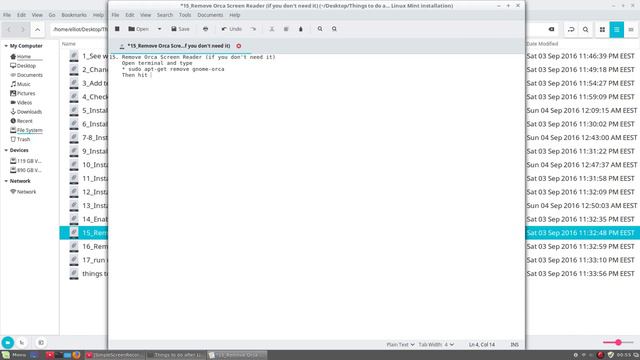Image resolution: width=640 pixels, height=360 pixels.
Task: Open the editor's Documents menu
Action: 210,15
